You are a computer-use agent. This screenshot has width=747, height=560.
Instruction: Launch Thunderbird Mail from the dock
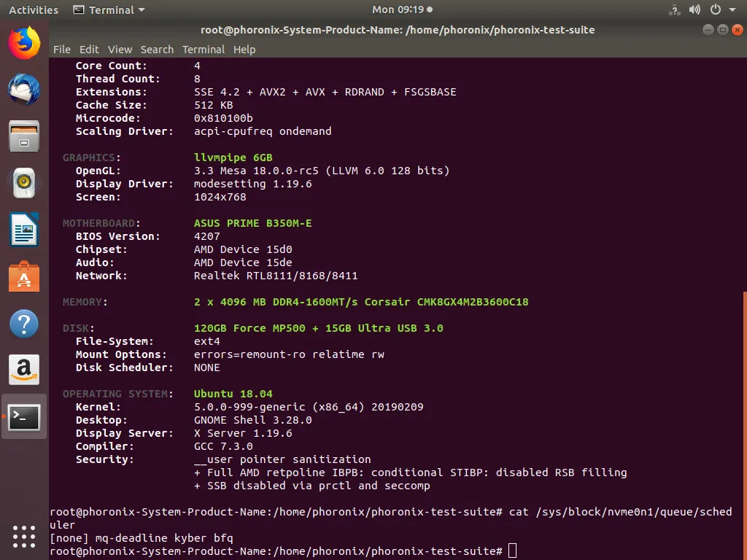point(24,90)
